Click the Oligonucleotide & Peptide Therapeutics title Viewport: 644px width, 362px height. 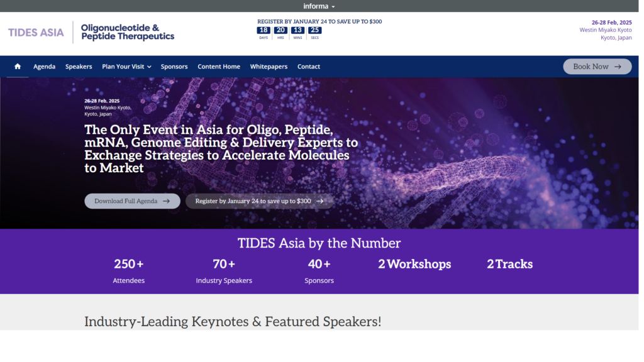click(x=127, y=32)
